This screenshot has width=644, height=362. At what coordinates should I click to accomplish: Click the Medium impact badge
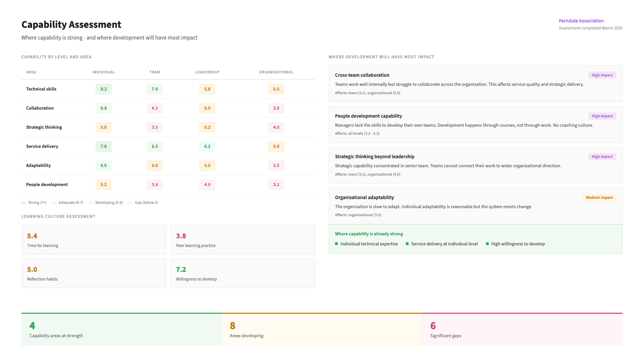tap(599, 198)
